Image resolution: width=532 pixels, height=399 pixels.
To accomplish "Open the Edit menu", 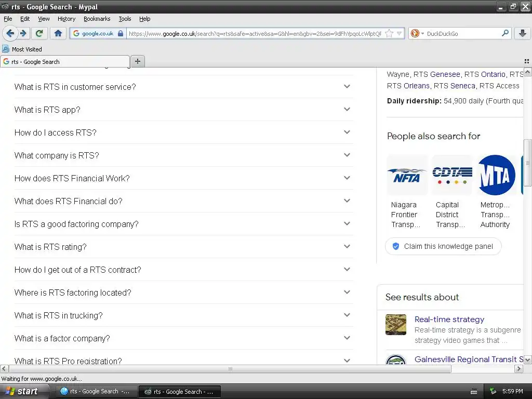I will tap(25, 19).
